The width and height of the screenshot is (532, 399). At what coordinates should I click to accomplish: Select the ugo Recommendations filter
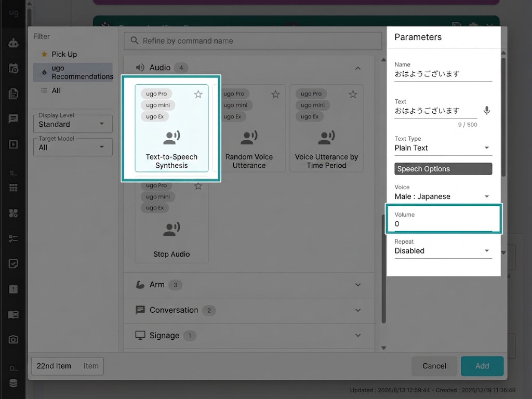click(x=73, y=72)
